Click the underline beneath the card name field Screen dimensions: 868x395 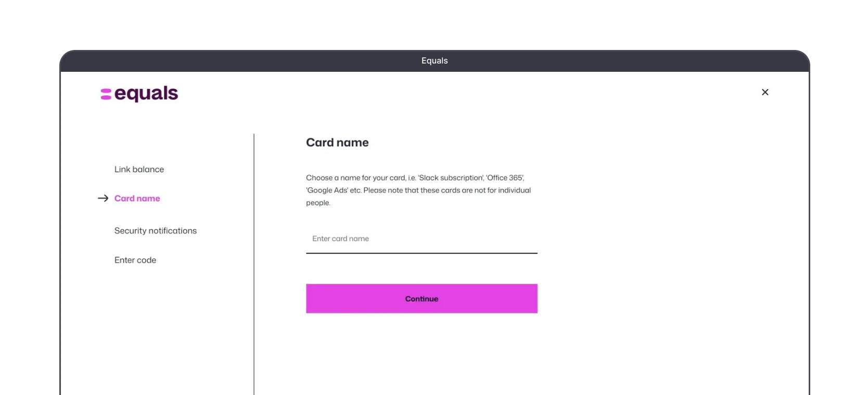[422, 253]
